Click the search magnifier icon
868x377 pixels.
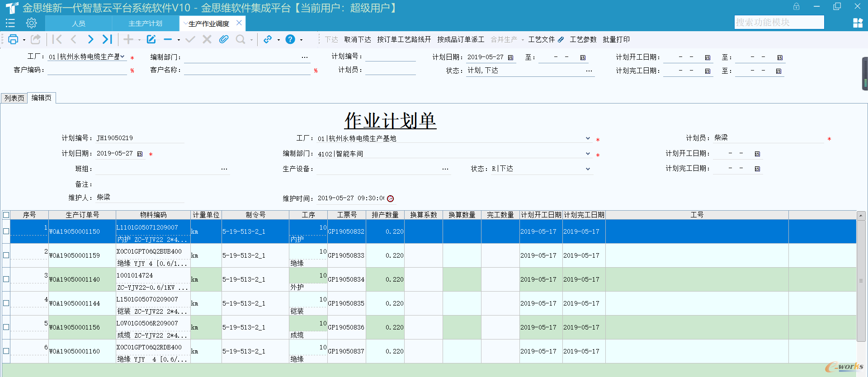(x=241, y=39)
